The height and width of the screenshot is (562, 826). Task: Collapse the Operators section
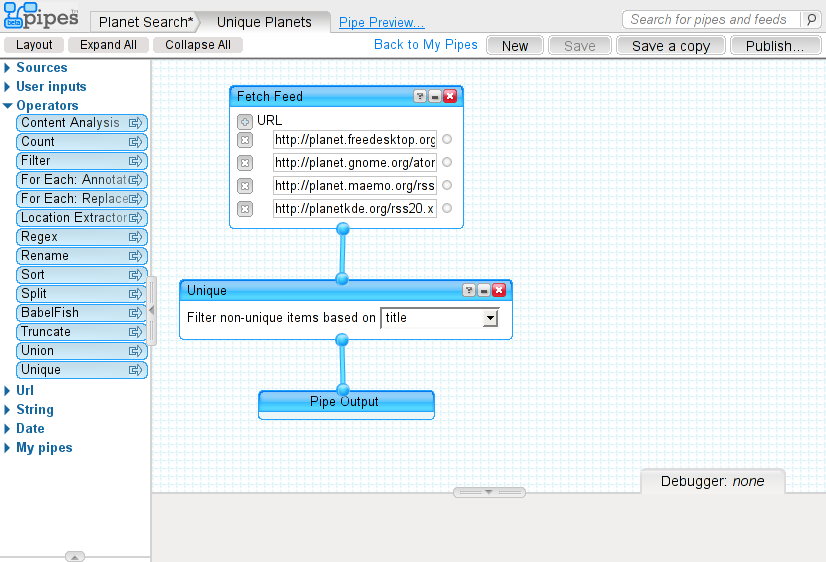7,106
